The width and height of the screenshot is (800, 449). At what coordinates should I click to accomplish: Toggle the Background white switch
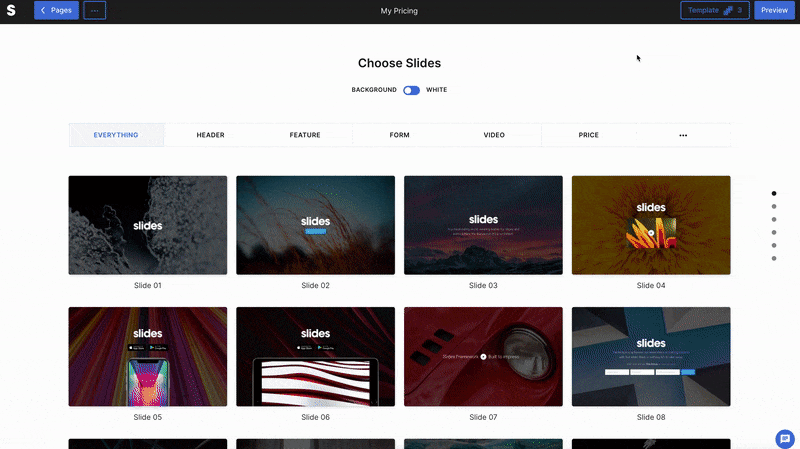pos(411,90)
